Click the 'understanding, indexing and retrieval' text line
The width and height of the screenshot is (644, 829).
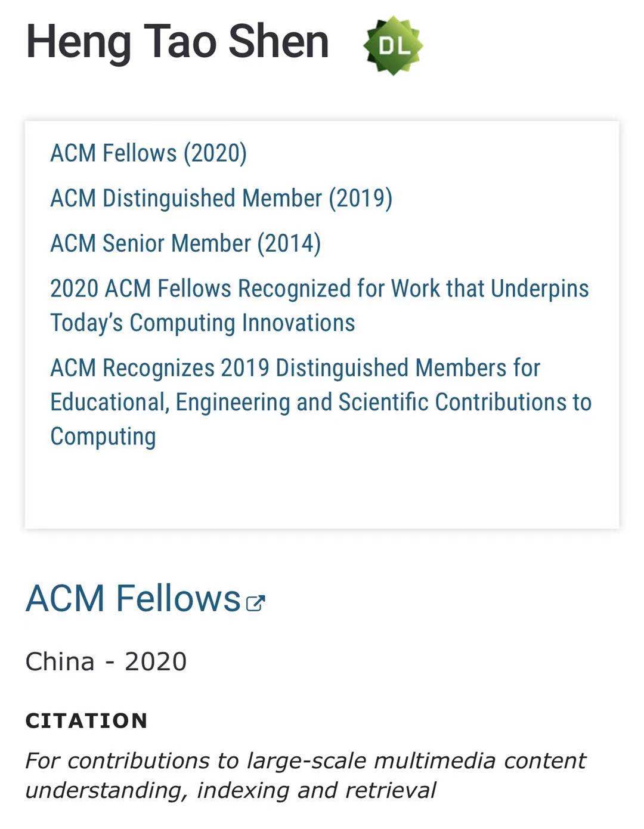(x=230, y=790)
